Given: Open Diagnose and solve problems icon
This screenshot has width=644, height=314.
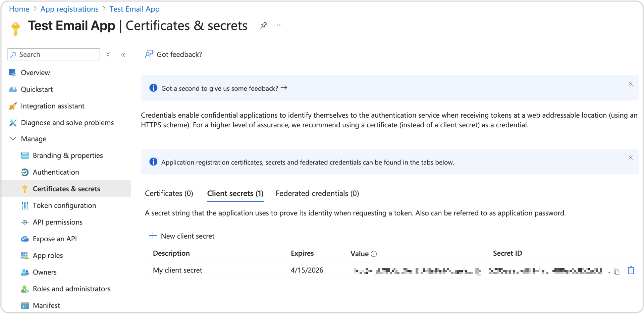Looking at the screenshot, I should point(12,123).
